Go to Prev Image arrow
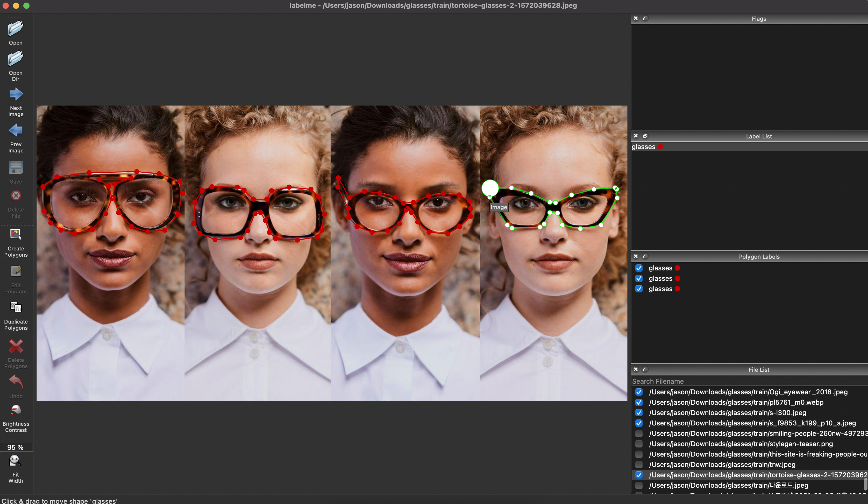Viewport: 868px width, 504px height. point(16,131)
